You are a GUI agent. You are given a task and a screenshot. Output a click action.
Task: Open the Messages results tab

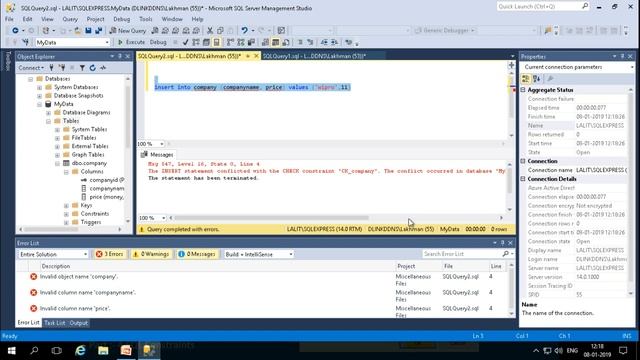pyautogui.click(x=157, y=155)
